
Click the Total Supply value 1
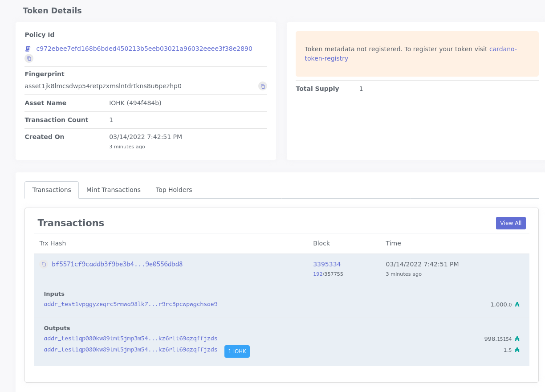point(361,89)
